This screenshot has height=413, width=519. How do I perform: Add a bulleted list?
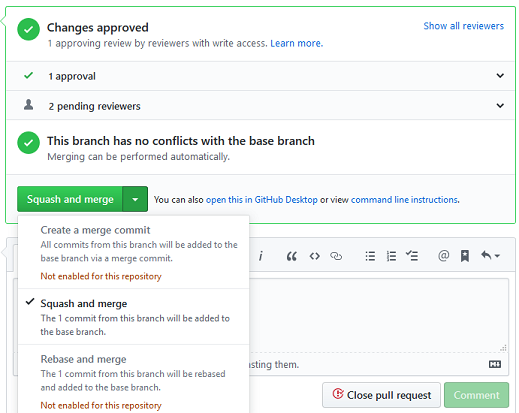370,256
